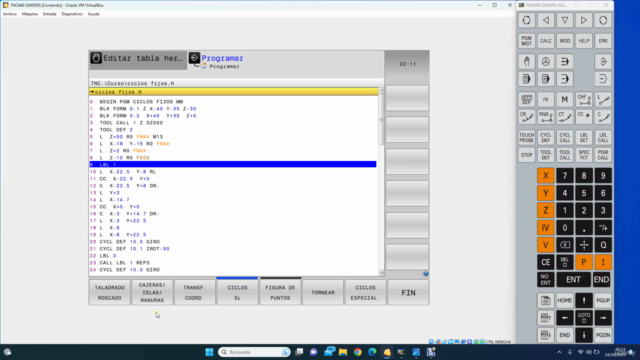Open the Windows Start button
Screen dimensions: 640x360
(209, 352)
